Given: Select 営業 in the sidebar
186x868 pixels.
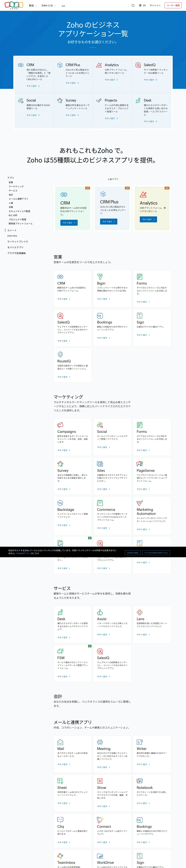Looking at the screenshot, I should 11,182.
